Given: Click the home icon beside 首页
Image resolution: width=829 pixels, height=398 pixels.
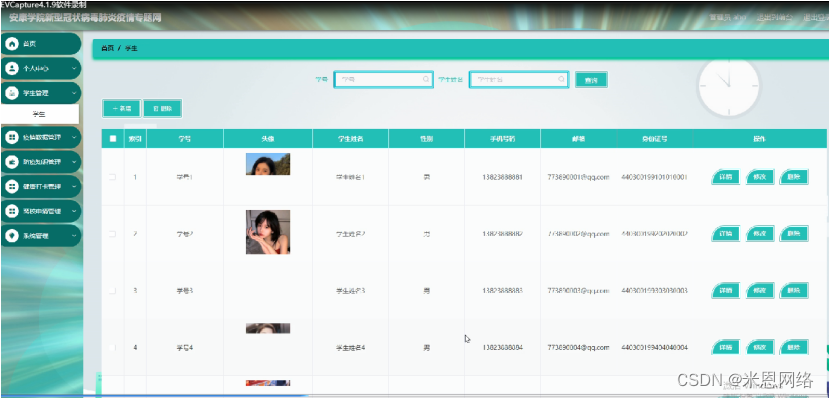Looking at the screenshot, I should [x=12, y=44].
